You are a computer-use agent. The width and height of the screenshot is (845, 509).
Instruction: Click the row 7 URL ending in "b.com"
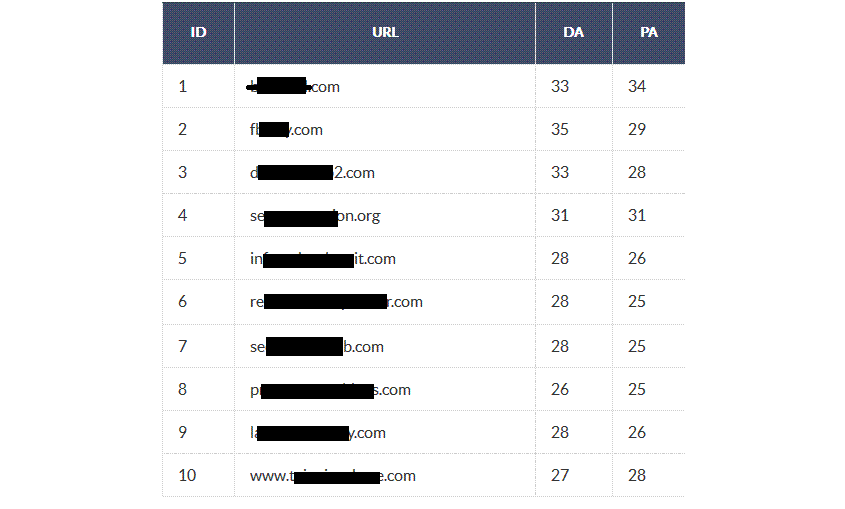pos(316,347)
